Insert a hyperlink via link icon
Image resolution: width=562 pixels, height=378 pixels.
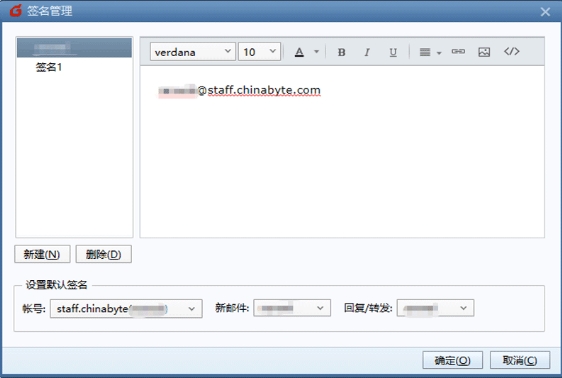click(x=458, y=52)
